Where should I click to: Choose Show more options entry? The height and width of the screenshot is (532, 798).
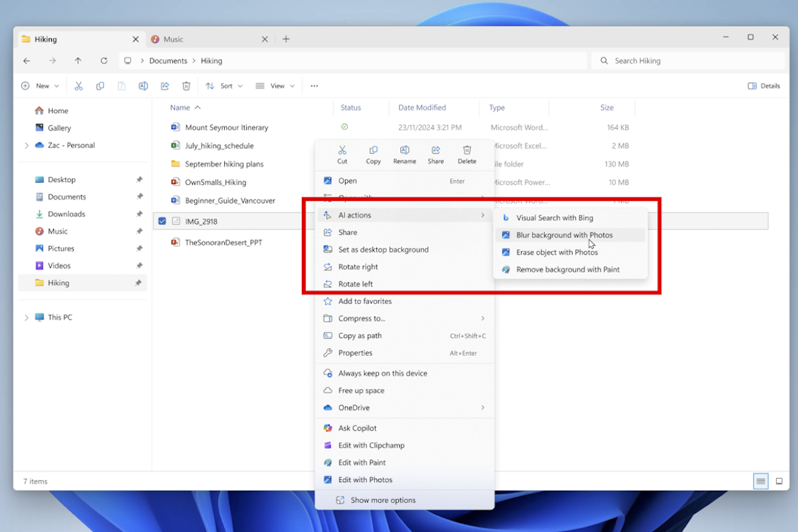pos(383,500)
